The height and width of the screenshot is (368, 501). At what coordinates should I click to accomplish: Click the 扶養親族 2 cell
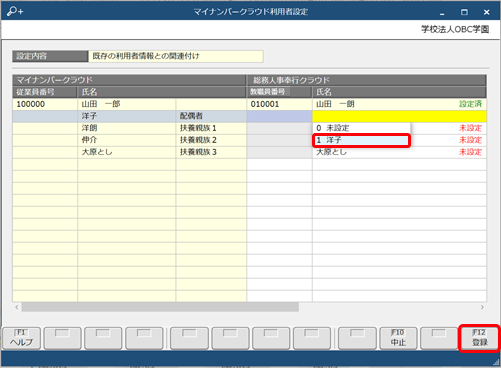click(x=211, y=140)
